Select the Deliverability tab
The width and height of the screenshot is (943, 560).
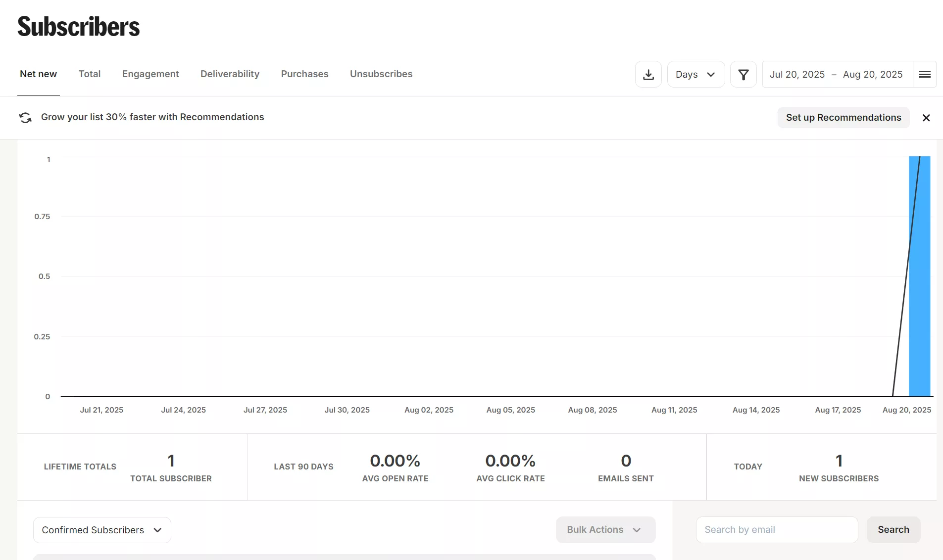(x=230, y=74)
